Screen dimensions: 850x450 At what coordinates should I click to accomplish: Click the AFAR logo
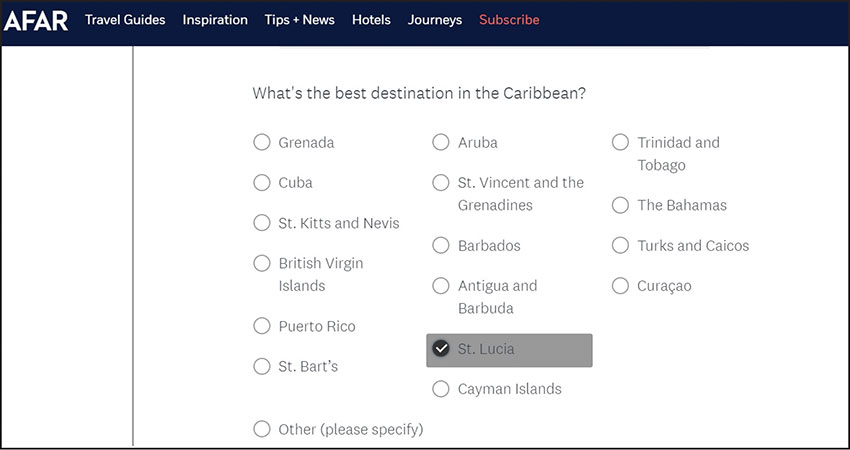coord(36,20)
